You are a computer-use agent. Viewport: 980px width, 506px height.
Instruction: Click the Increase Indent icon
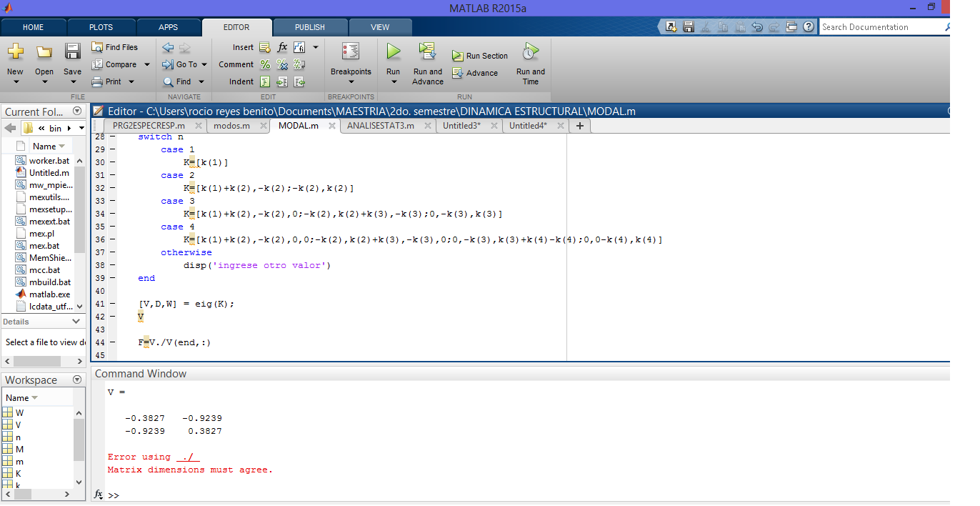tap(282, 81)
